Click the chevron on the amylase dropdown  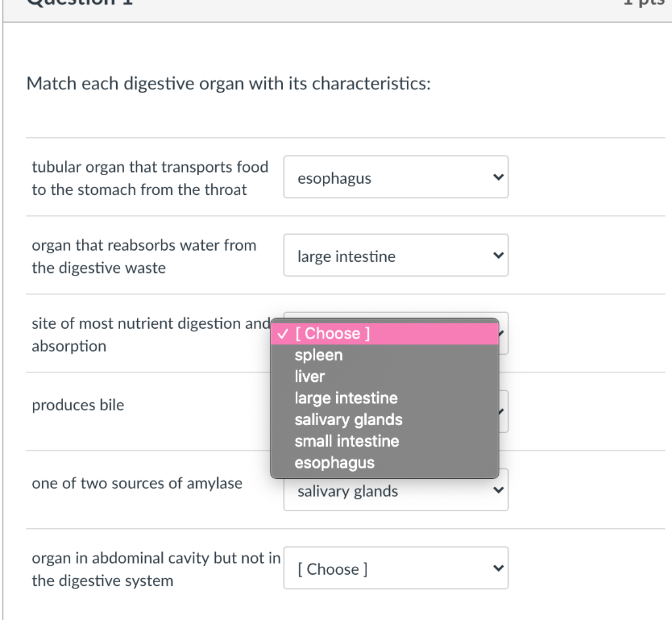498,491
